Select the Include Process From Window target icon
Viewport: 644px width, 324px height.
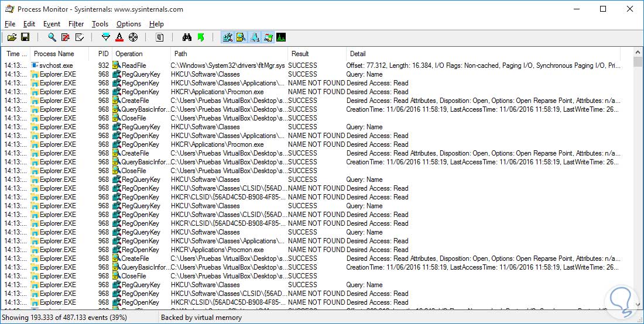point(133,38)
